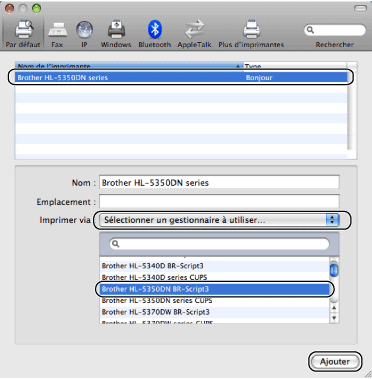This screenshot has width=372, height=379.
Task: Click the driver list scrollbar thumb
Action: (334, 269)
